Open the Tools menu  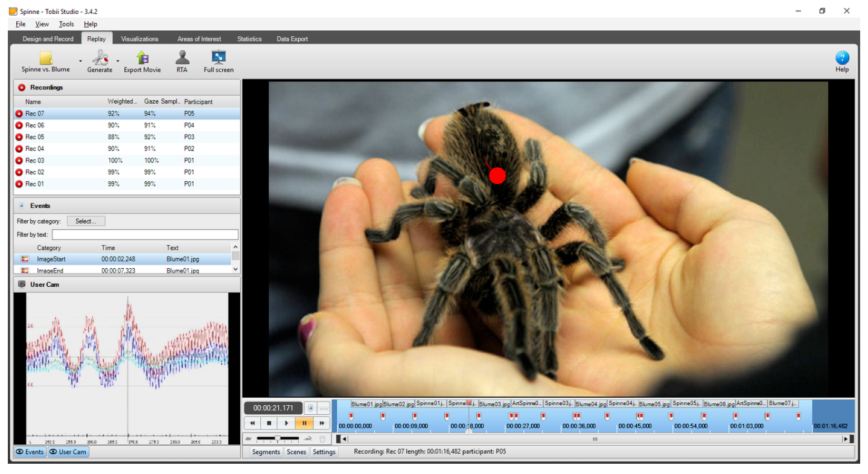66,24
